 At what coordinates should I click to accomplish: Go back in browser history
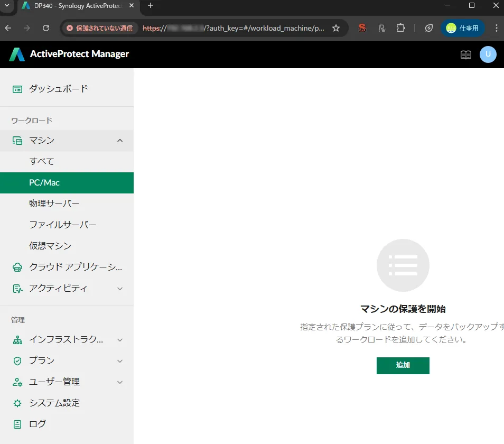(x=8, y=29)
